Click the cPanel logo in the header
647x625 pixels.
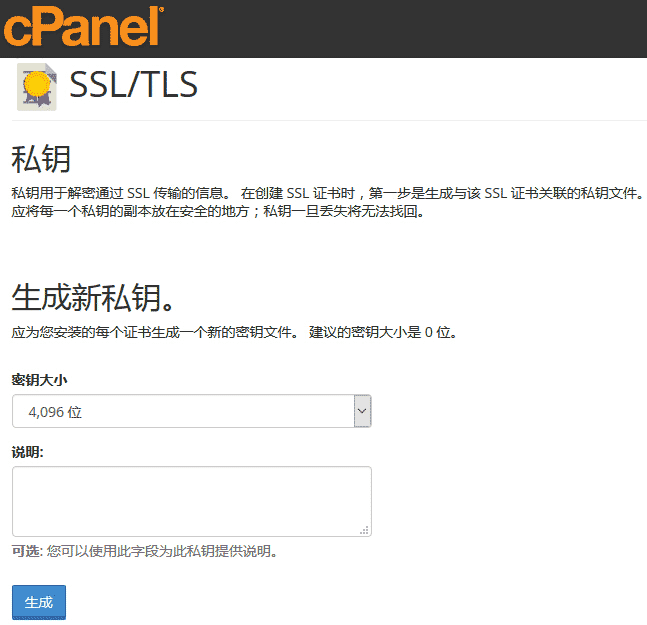coord(80,27)
